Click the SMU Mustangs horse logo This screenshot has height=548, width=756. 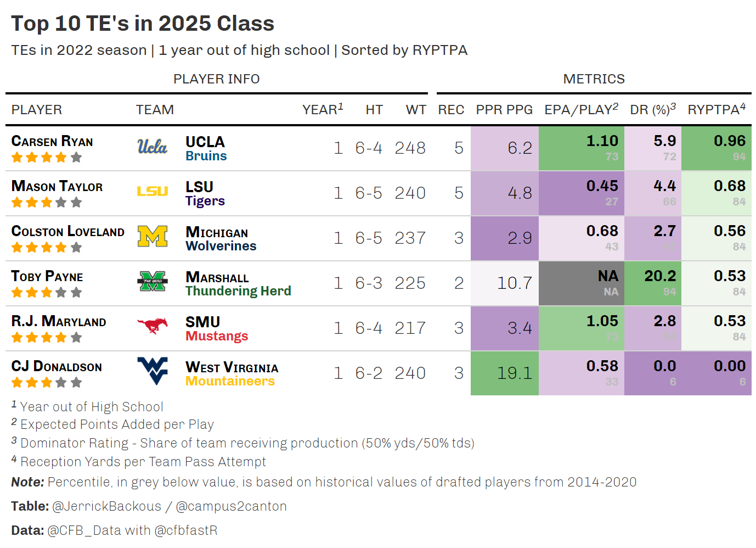point(152,326)
